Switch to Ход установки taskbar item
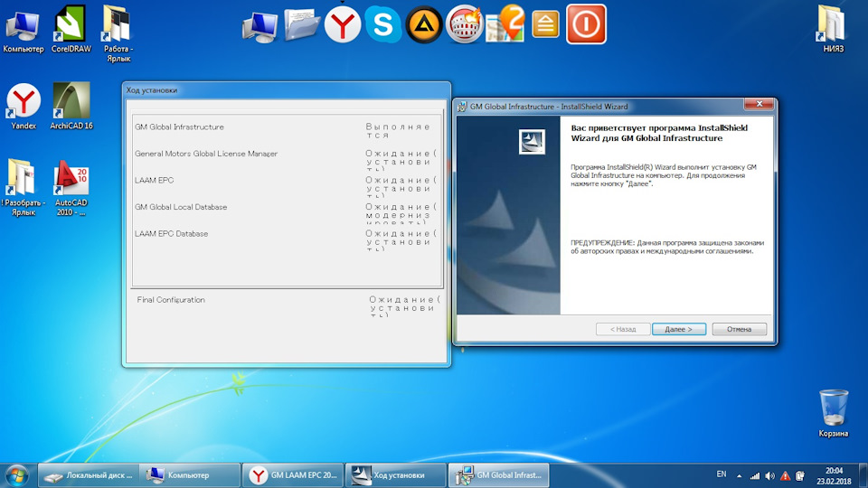 click(395, 475)
